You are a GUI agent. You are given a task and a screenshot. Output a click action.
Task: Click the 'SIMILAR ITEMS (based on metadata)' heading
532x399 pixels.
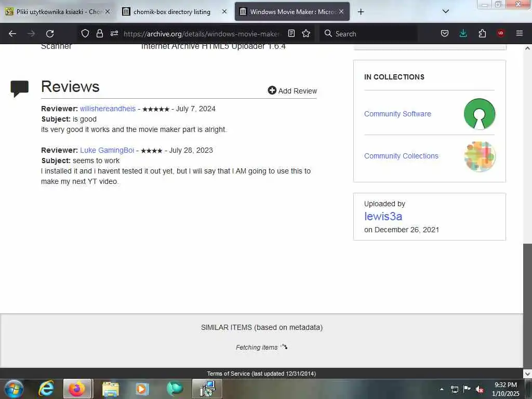point(262,327)
